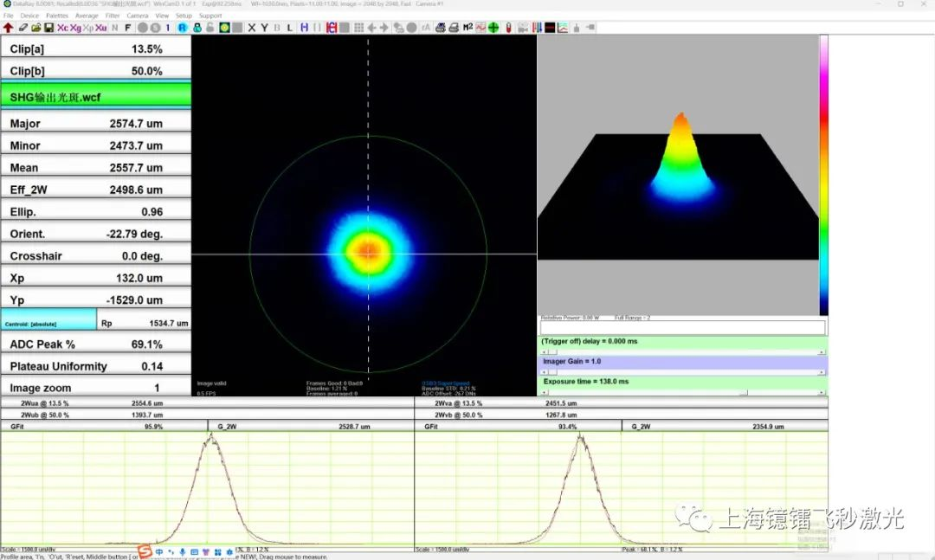Click the 3D beam profile view
The image size is (935, 560).
[678, 173]
